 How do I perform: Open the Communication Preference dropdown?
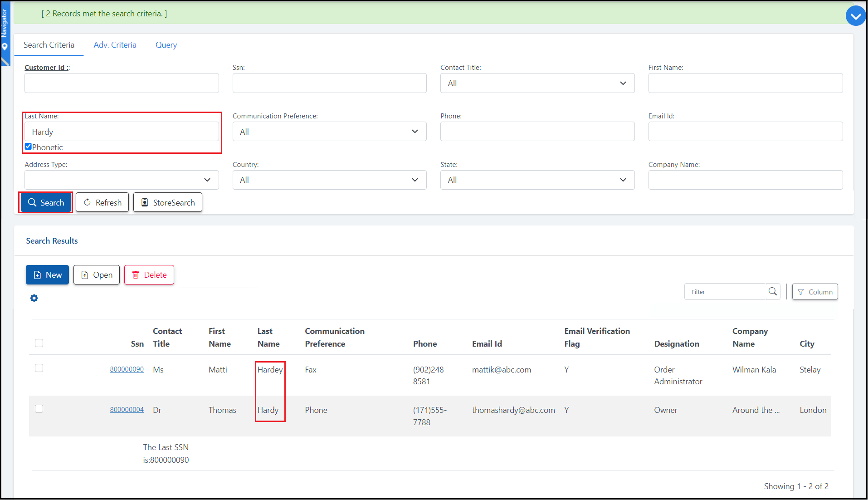point(330,132)
